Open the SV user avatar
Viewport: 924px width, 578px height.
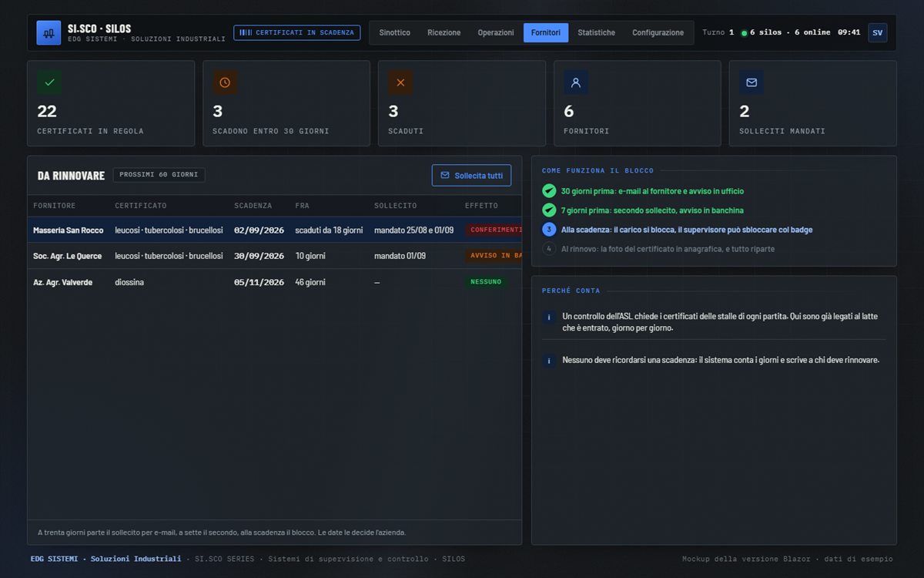point(878,32)
